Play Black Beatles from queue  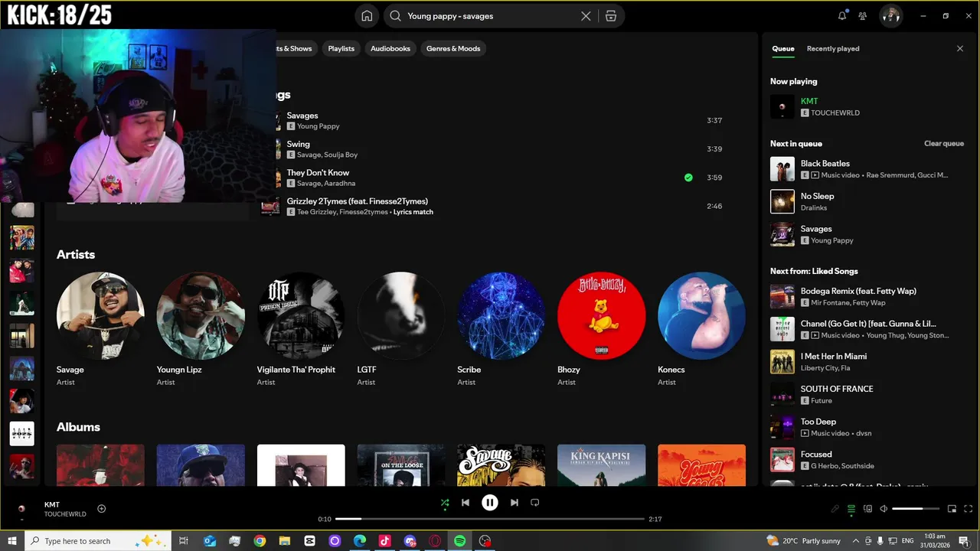point(867,169)
